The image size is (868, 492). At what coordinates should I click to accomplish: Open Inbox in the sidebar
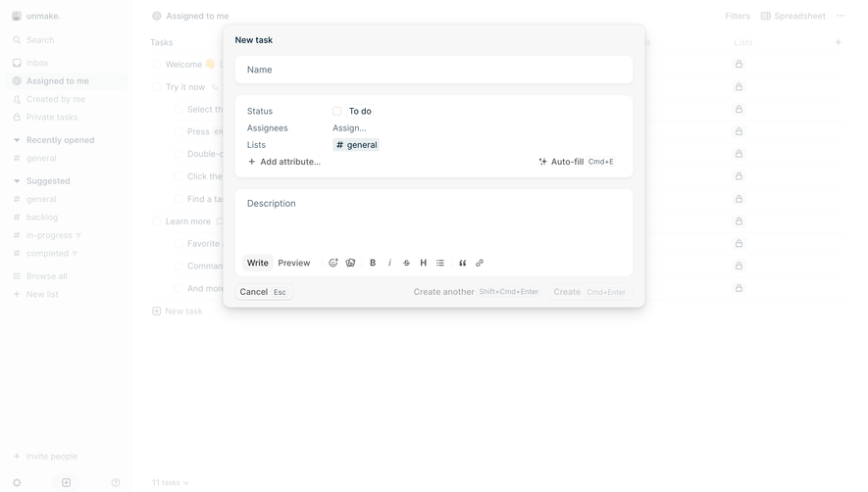[67, 63]
